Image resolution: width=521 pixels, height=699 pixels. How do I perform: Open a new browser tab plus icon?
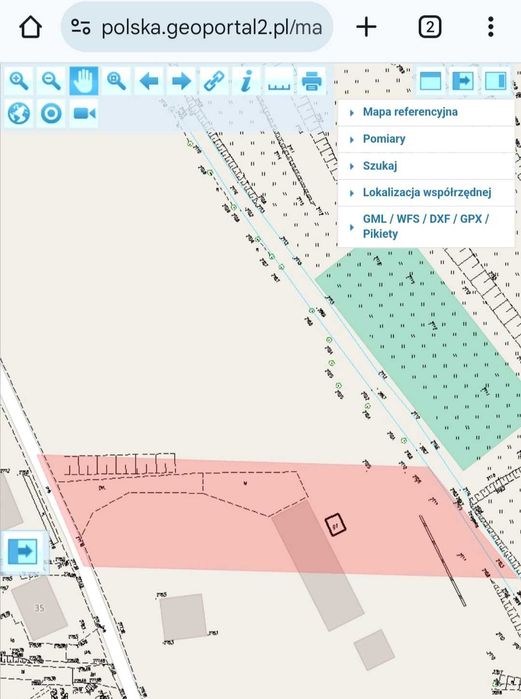click(366, 27)
